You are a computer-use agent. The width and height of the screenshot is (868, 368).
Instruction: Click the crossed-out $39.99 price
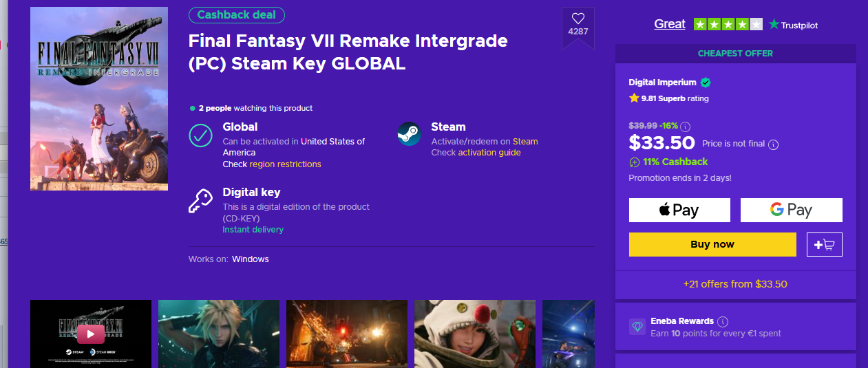coord(643,126)
